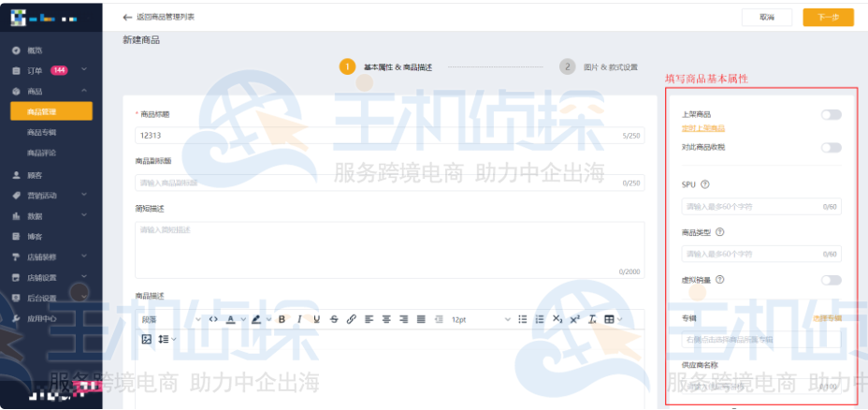Screen dimensions: 868x410
Task: Toggle the 上架商品 switch
Action: [831, 115]
